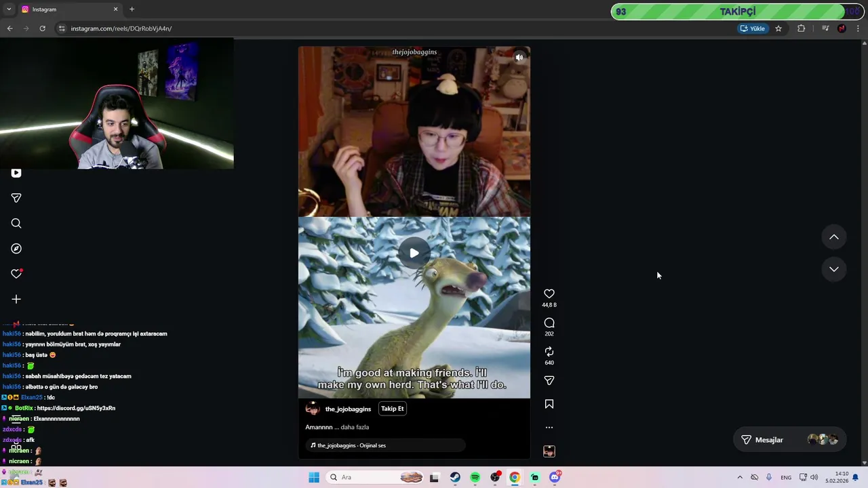Image resolution: width=868 pixels, height=488 pixels.
Task: Open the Discord link in BotRix chat message
Action: [76, 408]
